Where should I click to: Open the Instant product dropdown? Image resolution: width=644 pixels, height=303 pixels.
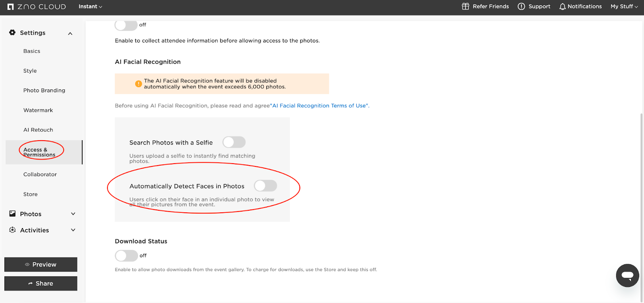(90, 6)
